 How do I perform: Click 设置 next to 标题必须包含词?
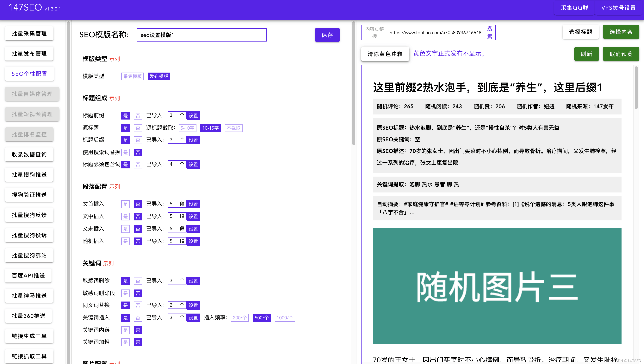click(193, 164)
